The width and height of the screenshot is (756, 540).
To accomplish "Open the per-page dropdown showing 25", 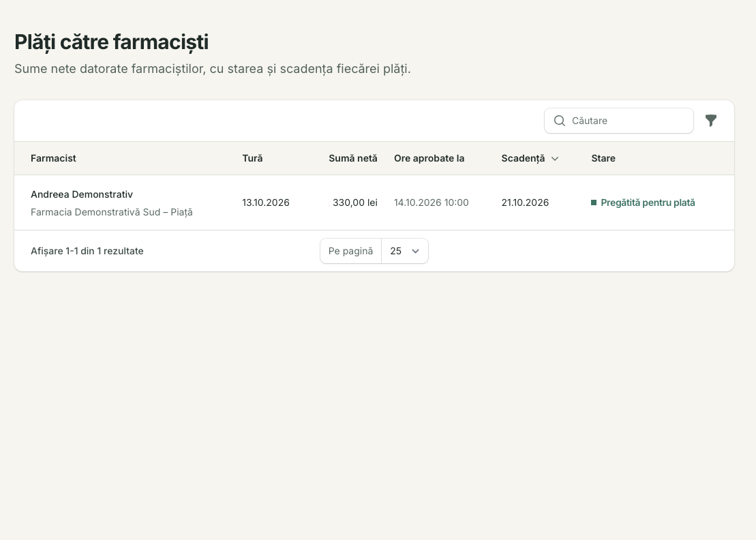I will tap(404, 251).
